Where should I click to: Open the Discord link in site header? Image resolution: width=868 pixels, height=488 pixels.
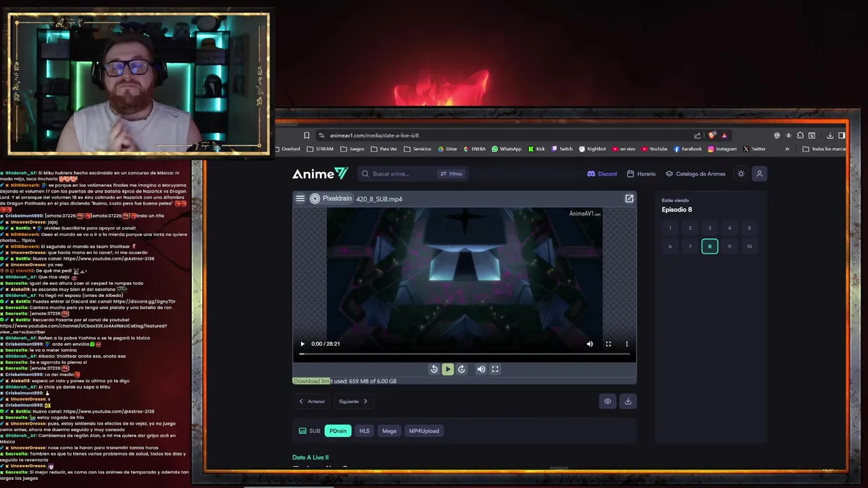pos(602,174)
